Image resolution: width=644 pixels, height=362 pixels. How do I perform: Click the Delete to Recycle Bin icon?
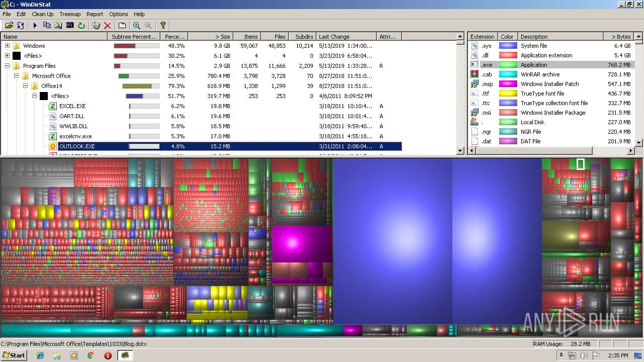click(96, 25)
